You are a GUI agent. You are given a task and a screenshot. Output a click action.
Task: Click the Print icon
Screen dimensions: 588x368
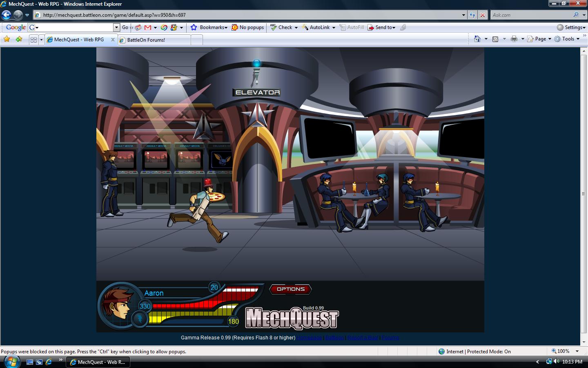(514, 39)
